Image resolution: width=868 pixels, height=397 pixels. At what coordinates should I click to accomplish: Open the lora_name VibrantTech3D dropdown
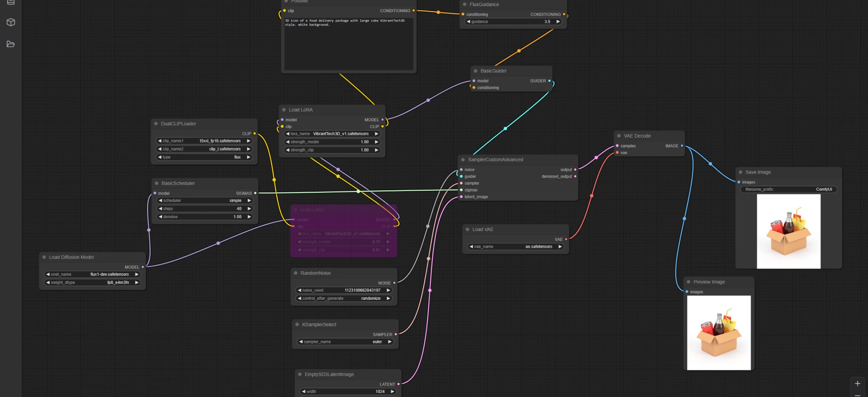[x=332, y=134]
